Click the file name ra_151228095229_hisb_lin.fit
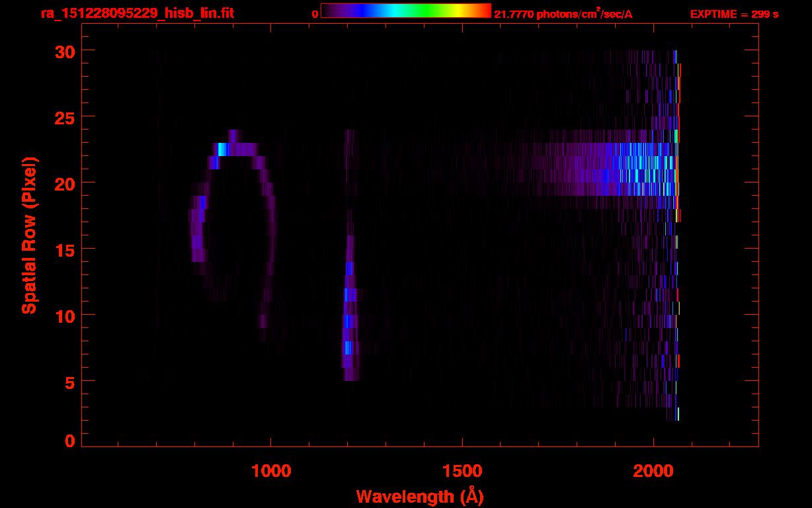 coord(136,13)
